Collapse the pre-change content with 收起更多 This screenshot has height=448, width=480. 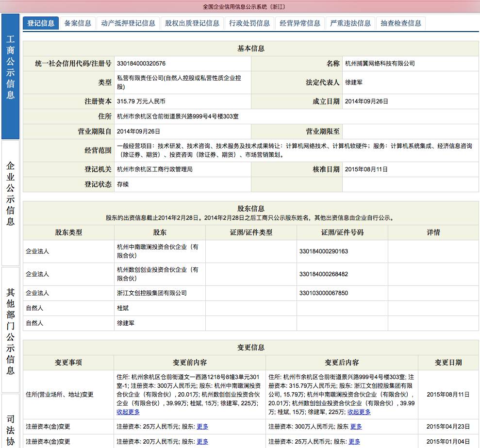pos(128,412)
